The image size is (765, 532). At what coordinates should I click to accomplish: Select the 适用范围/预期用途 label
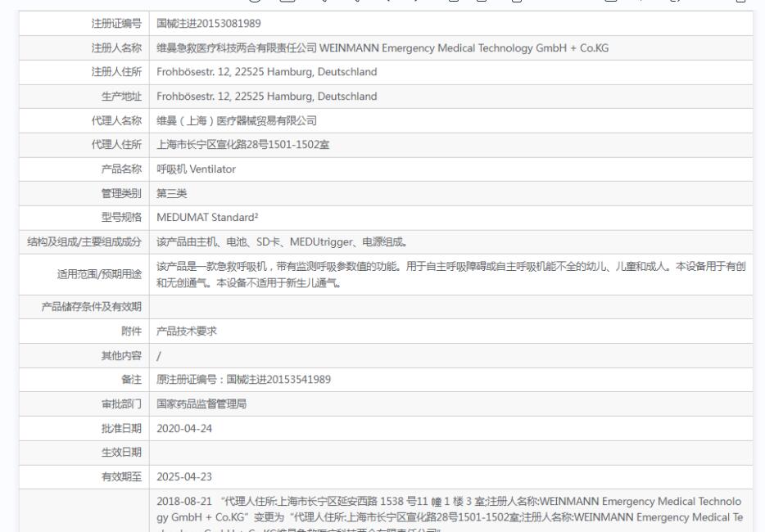tap(100, 274)
